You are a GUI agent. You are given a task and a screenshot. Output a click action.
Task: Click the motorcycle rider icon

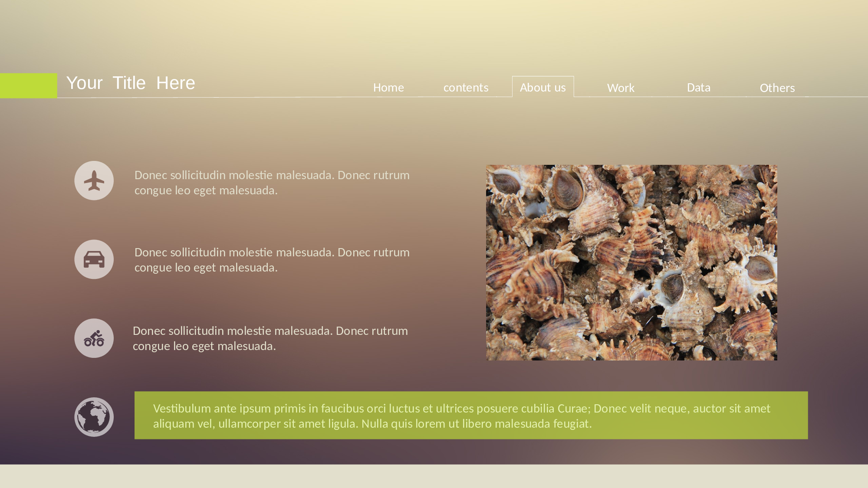94,338
